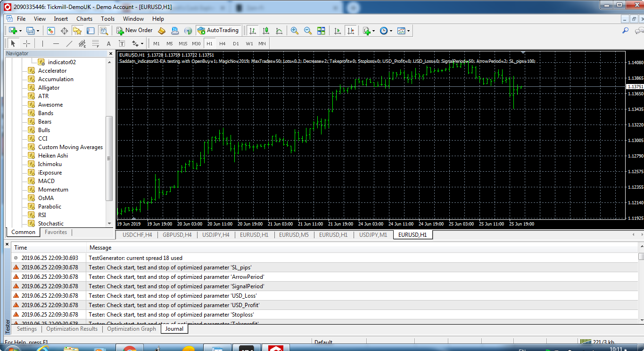Switch chart to candlesticks view
644x351 pixels.
266,31
